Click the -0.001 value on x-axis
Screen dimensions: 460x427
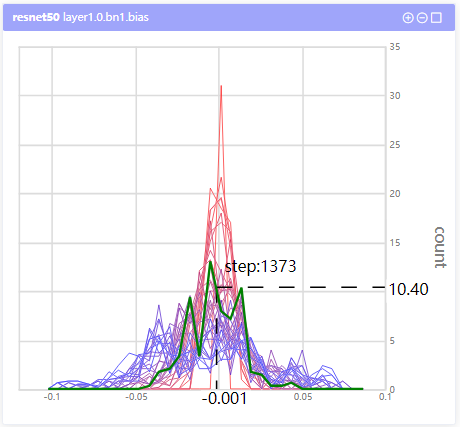pos(224,398)
